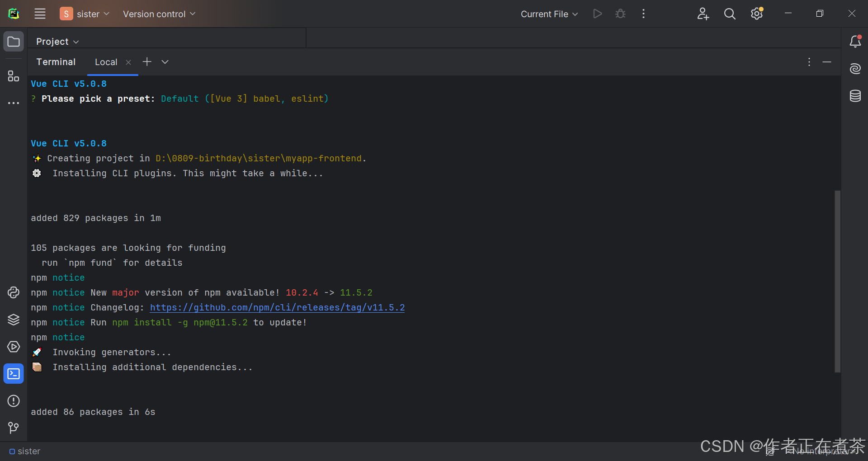868x461 pixels.
Task: Click the terminal vertical scrollbar
Action: pyautogui.click(x=837, y=281)
